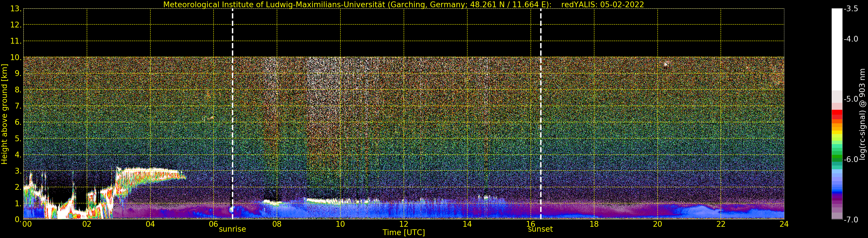
Task: Click the '2.' height tick label
Action: coord(18,187)
